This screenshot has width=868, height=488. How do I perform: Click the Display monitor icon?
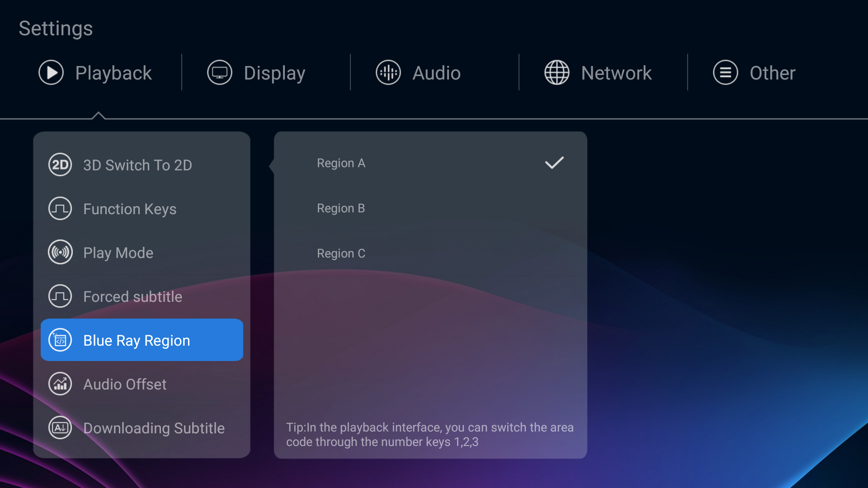click(x=220, y=72)
